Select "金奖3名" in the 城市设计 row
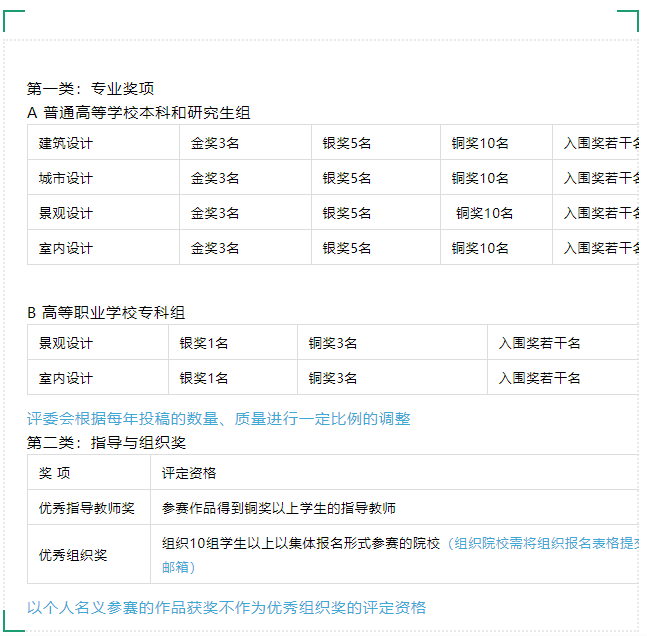647x636 pixels. tap(215, 179)
